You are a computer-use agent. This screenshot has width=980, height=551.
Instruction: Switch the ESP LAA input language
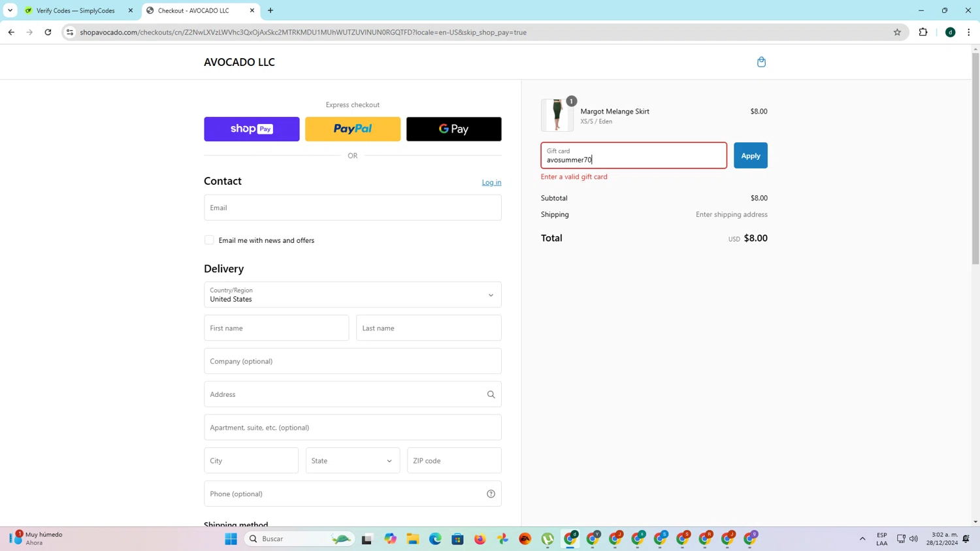point(882,539)
